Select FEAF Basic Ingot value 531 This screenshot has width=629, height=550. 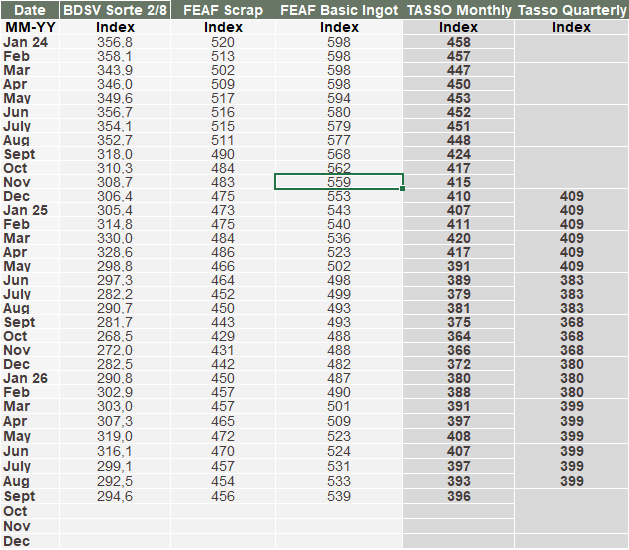click(x=339, y=466)
